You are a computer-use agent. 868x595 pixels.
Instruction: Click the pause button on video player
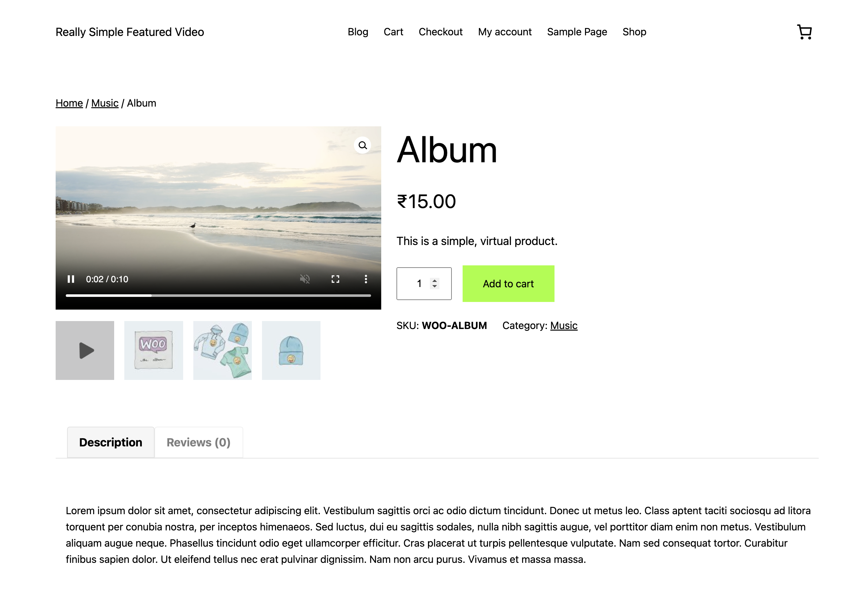(x=71, y=279)
